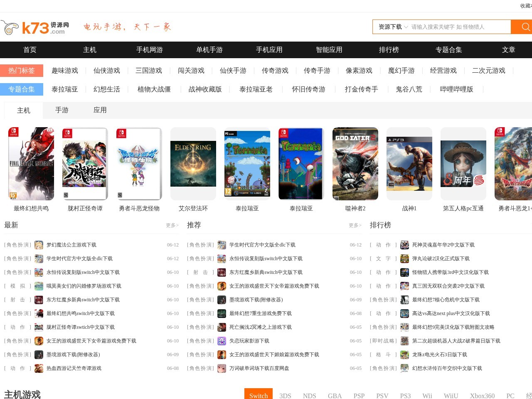
Task: Click icon beside 龙珠z电光火石3日版下载
Action: tap(405, 355)
